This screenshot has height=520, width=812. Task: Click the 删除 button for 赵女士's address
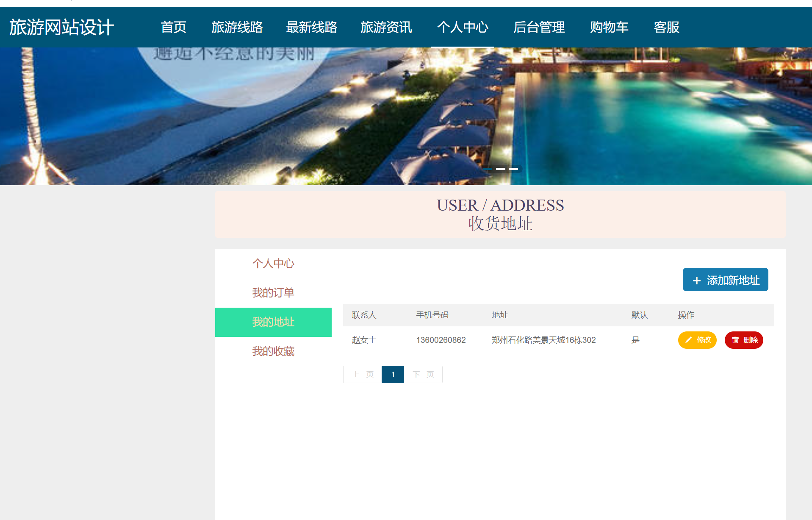(744, 340)
